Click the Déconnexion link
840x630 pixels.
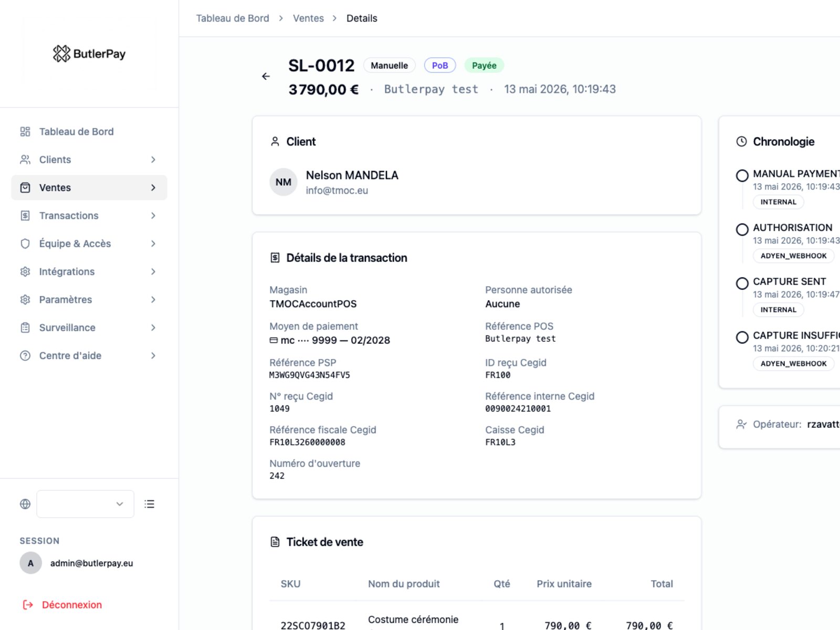72,605
